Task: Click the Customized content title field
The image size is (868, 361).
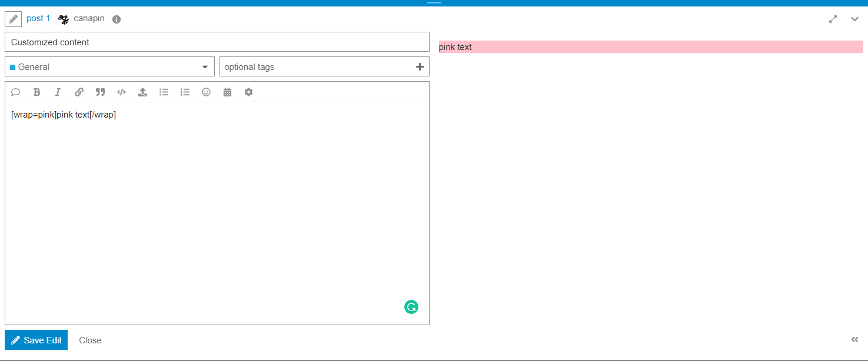Action: pyautogui.click(x=217, y=42)
